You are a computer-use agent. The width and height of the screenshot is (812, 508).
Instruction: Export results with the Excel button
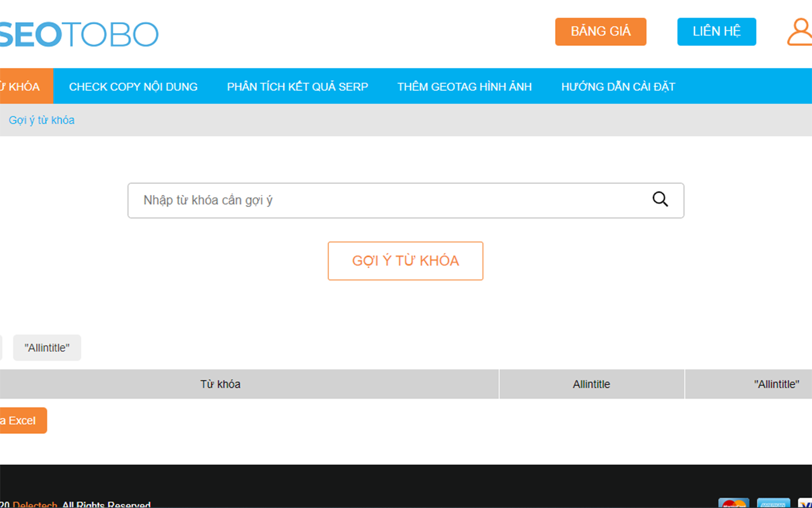click(x=23, y=420)
